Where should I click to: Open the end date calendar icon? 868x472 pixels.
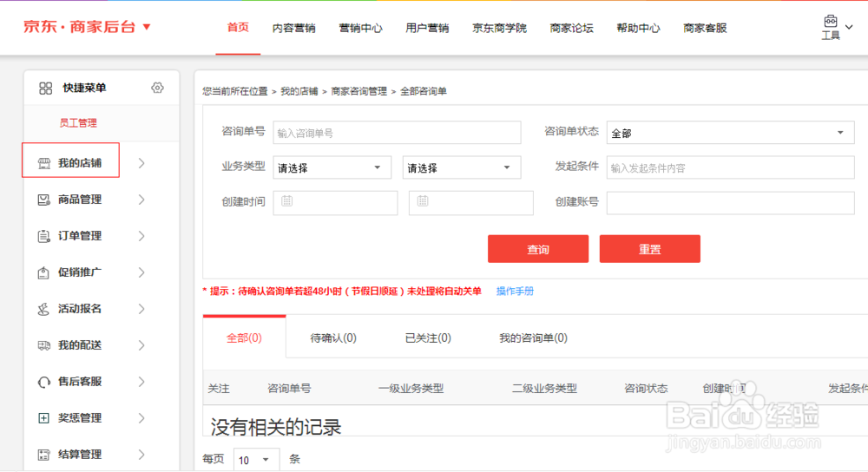(423, 201)
